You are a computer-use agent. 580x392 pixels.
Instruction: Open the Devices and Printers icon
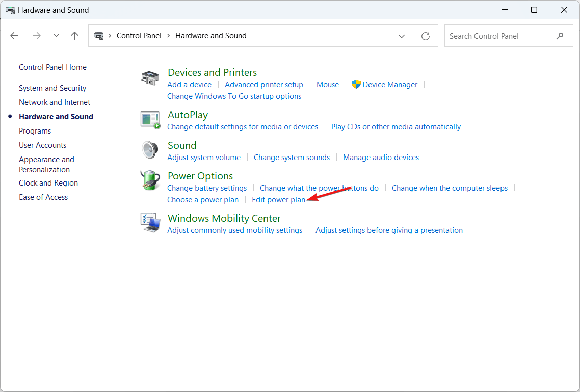[150, 78]
